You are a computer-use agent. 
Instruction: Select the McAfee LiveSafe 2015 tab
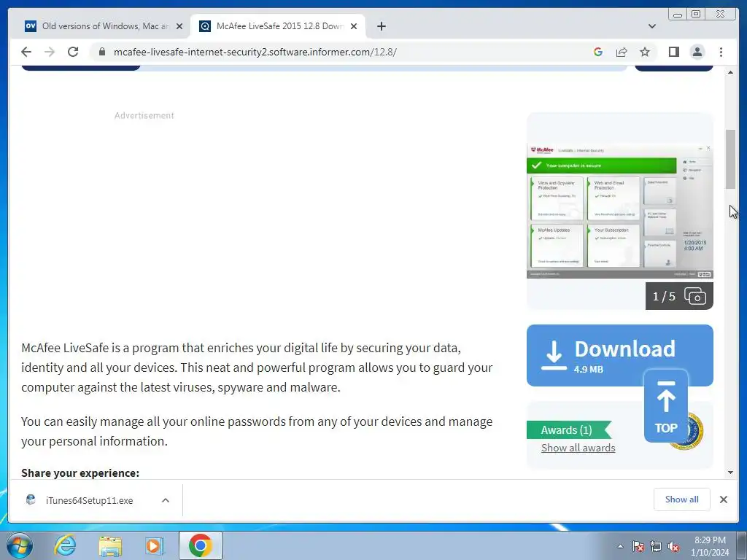click(278, 26)
